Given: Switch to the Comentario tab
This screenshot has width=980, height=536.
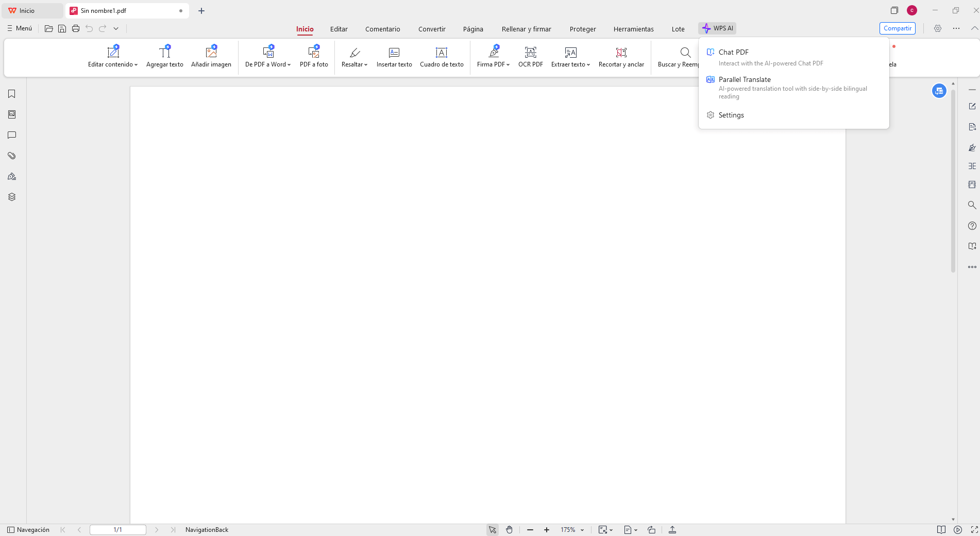Looking at the screenshot, I should 382,29.
